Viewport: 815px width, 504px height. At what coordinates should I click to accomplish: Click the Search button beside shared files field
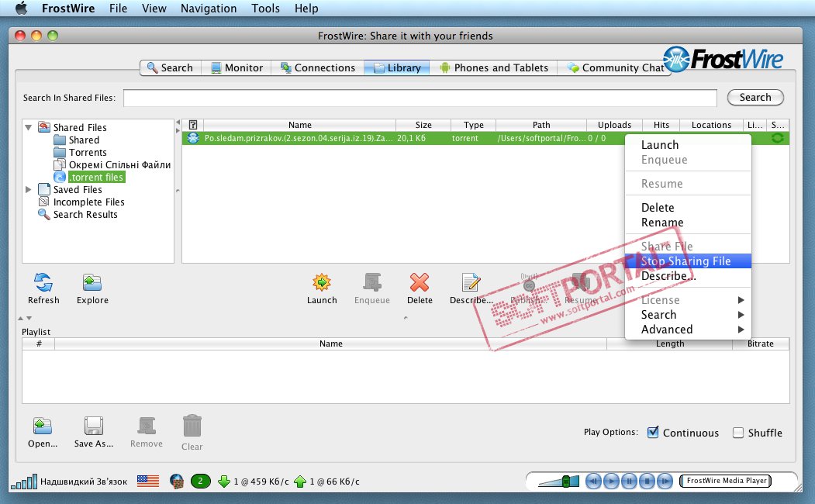(x=755, y=97)
